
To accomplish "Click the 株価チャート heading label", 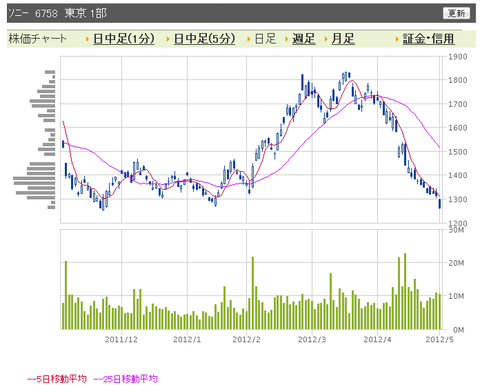I will click(x=37, y=39).
